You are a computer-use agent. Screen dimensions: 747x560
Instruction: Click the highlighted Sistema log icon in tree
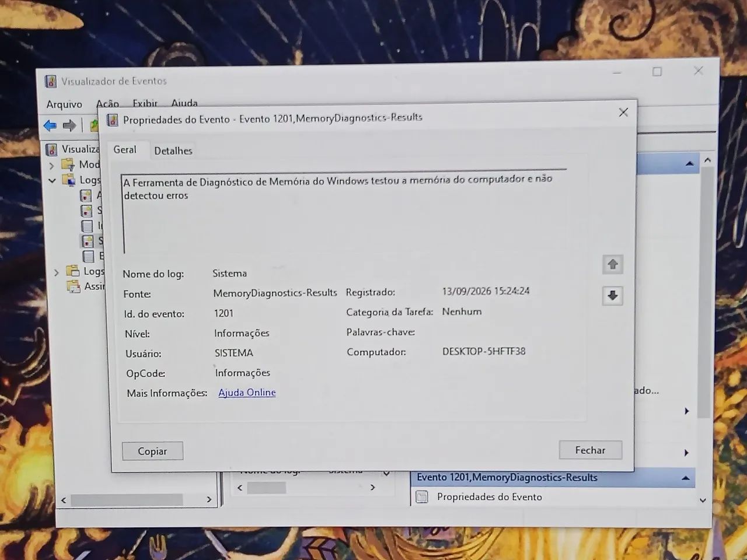click(x=88, y=240)
